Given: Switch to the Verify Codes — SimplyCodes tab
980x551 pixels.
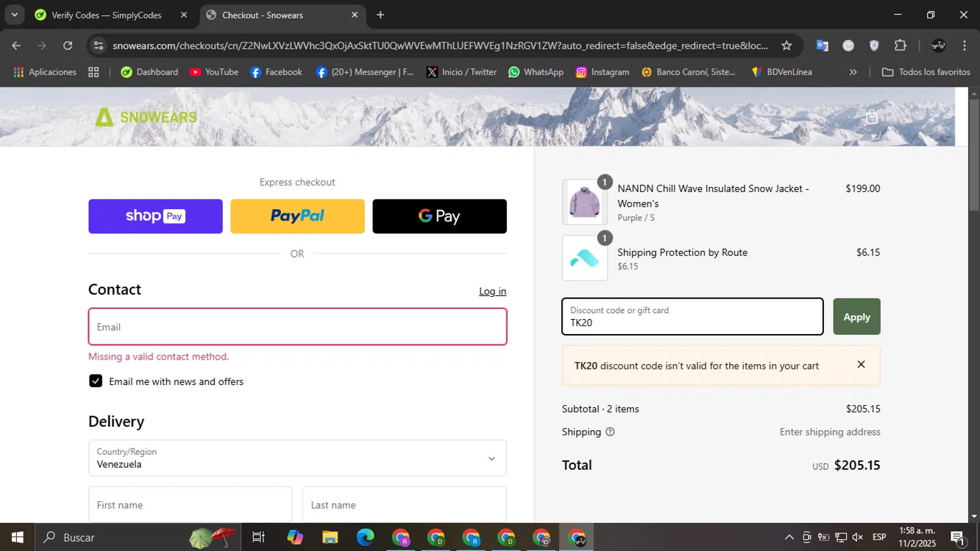Looking at the screenshot, I should (x=106, y=15).
